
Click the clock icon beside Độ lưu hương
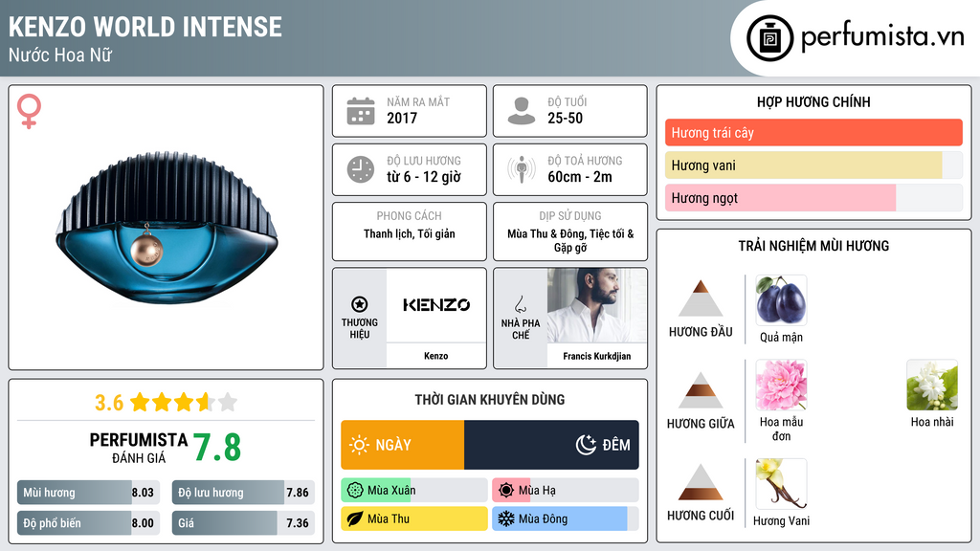[x=361, y=169]
